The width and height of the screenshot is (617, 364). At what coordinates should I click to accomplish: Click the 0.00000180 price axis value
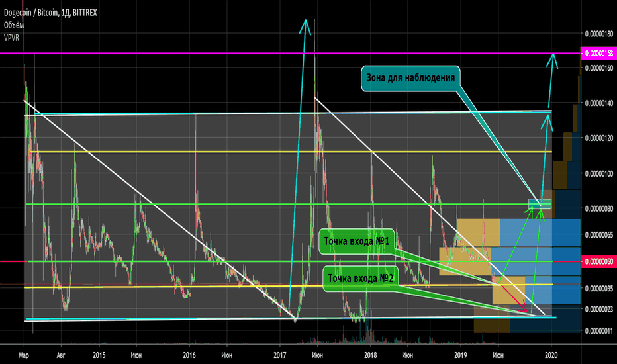(599, 34)
